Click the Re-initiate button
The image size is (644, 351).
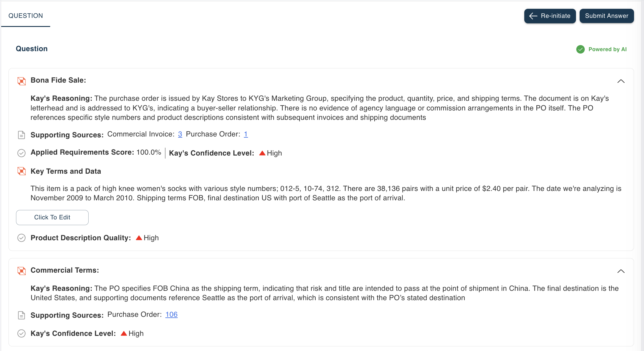point(550,16)
